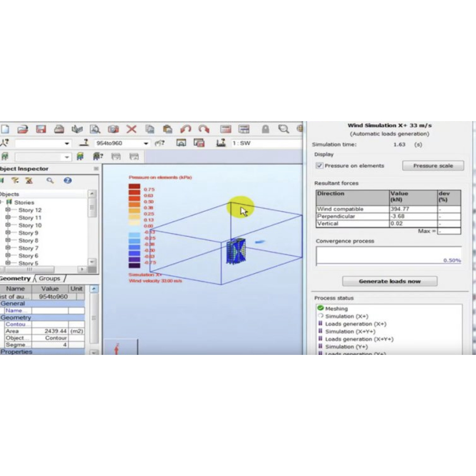
Task: Expand the Story 9 tree node
Action: click(8, 233)
